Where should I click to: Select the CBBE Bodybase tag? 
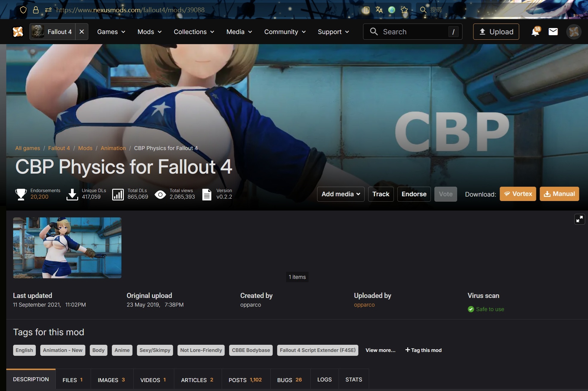(x=251, y=350)
